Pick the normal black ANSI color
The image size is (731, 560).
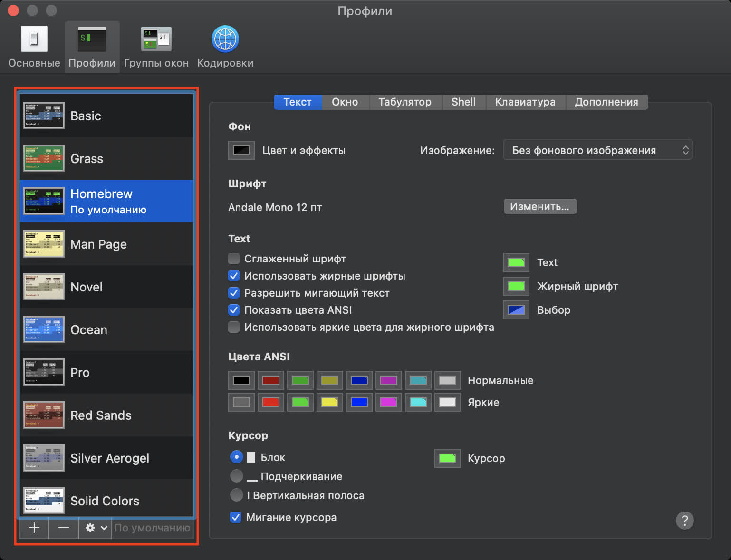(x=241, y=380)
